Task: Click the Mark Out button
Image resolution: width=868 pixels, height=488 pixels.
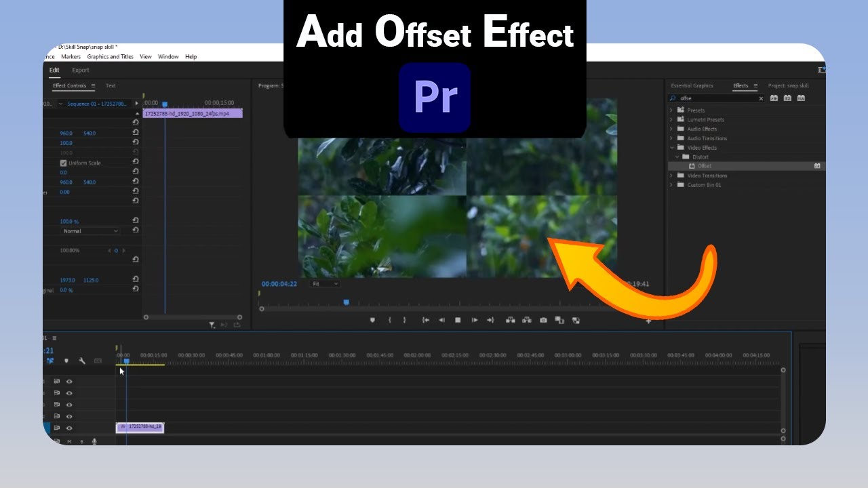Action: [x=404, y=320]
